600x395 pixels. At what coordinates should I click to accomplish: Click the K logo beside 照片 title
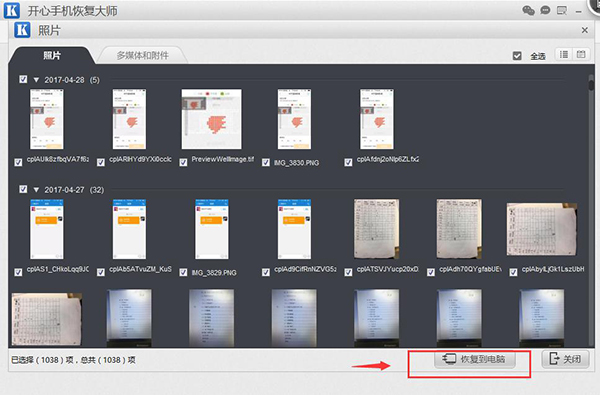point(22,30)
